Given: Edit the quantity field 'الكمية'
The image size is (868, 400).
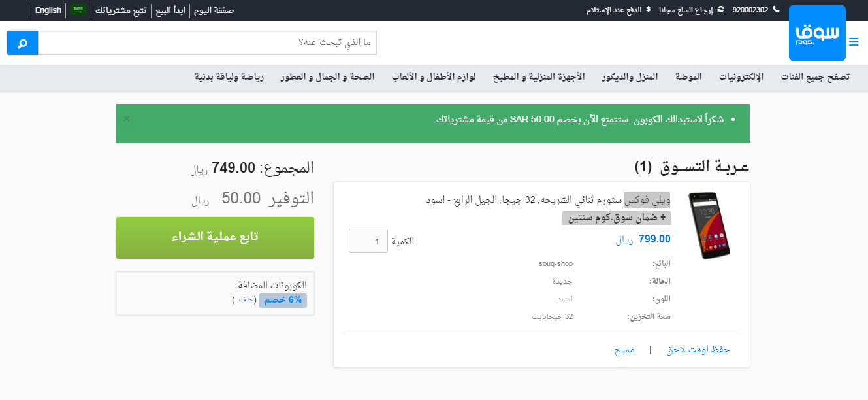Looking at the screenshot, I should pyautogui.click(x=368, y=241).
